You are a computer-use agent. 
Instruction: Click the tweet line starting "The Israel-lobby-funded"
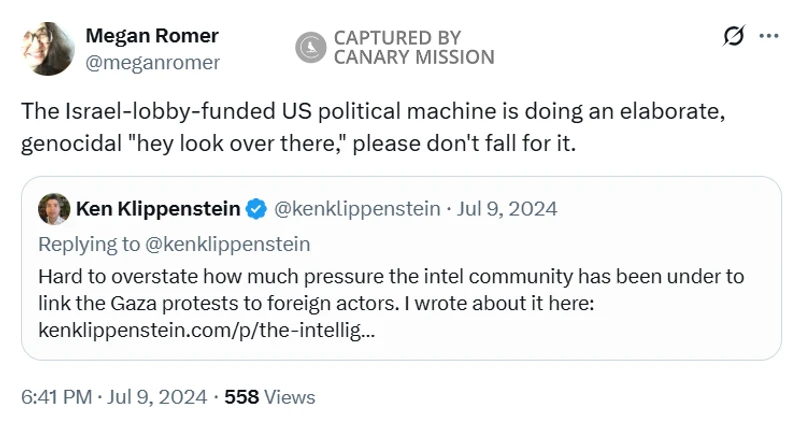point(370,111)
